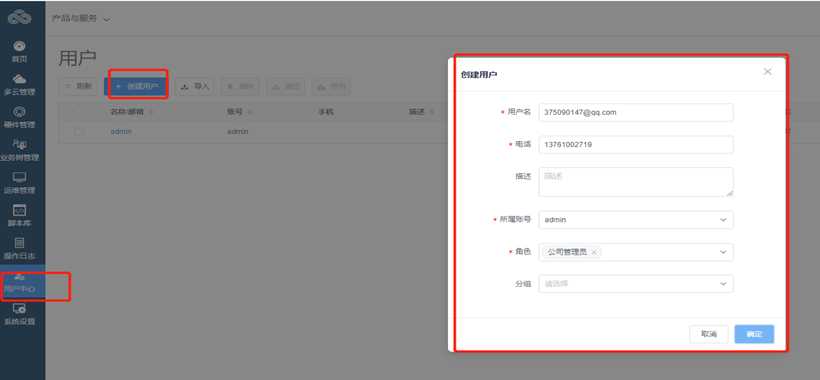Image resolution: width=820 pixels, height=380 pixels.
Task: Open the 角色 role dropdown
Action: 636,252
